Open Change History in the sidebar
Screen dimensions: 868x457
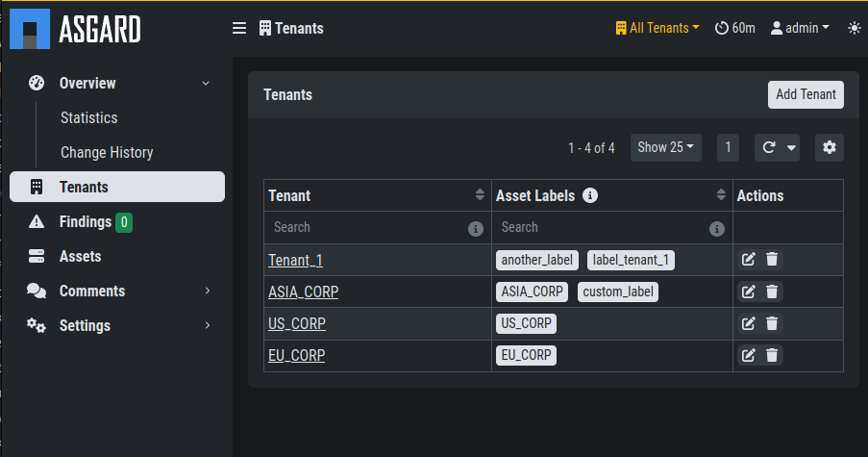(x=107, y=152)
